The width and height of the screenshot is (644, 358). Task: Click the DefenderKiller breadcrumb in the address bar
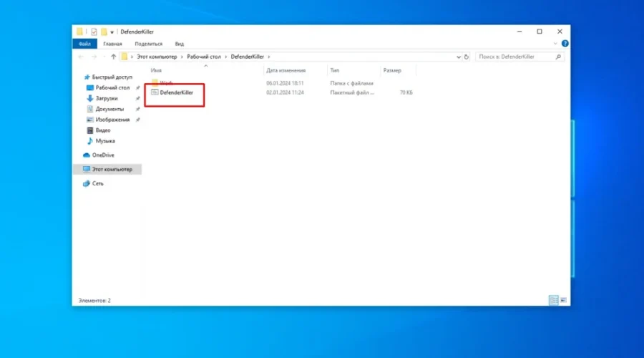point(248,57)
